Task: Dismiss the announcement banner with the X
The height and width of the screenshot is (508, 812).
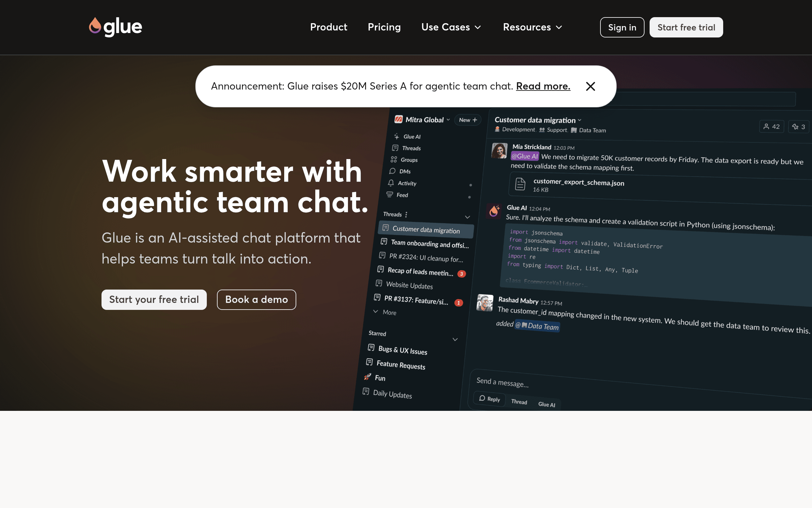Action: (x=590, y=86)
